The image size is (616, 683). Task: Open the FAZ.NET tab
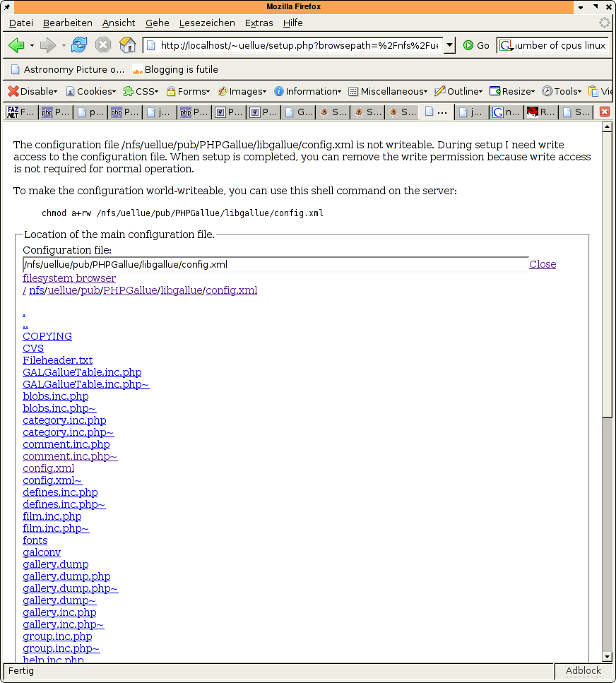[x=20, y=112]
